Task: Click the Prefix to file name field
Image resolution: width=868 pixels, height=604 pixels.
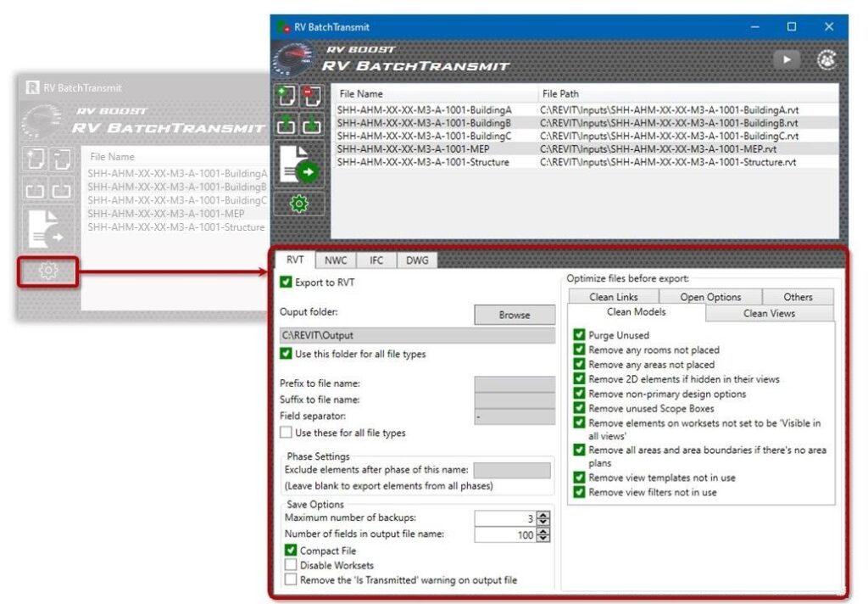Action: (515, 383)
